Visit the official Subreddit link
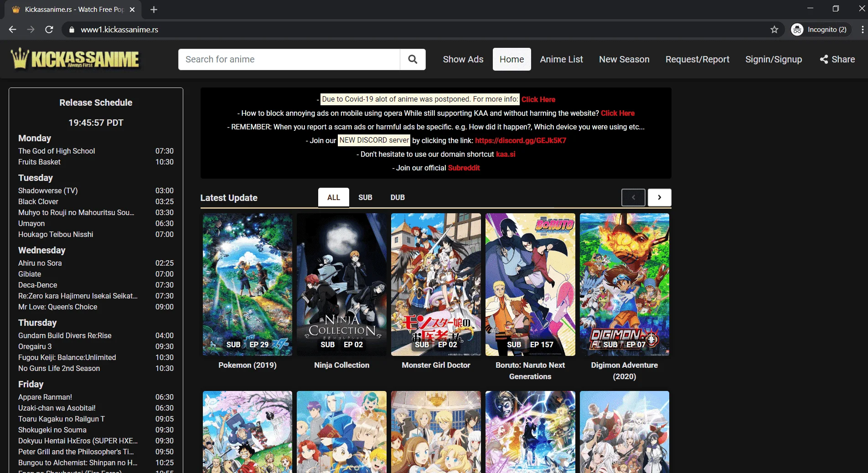The height and width of the screenshot is (473, 868). [x=464, y=168]
